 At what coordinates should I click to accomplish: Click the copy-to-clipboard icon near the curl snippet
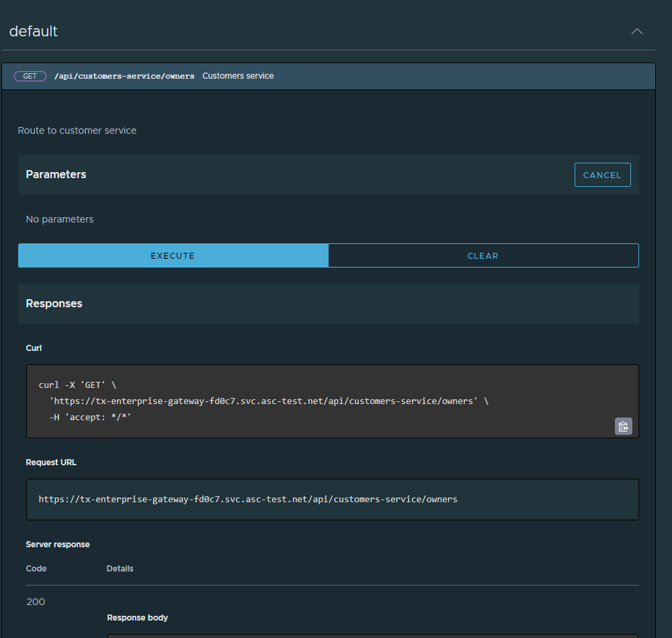click(x=623, y=426)
